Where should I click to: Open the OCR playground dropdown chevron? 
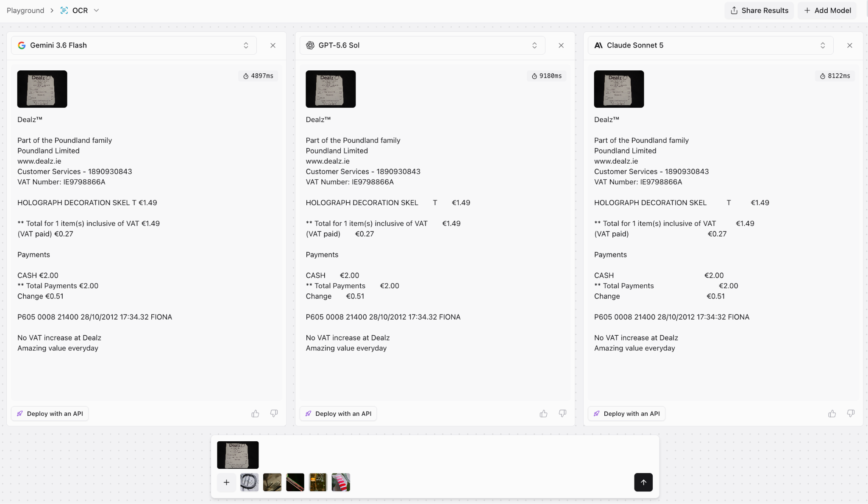click(96, 10)
